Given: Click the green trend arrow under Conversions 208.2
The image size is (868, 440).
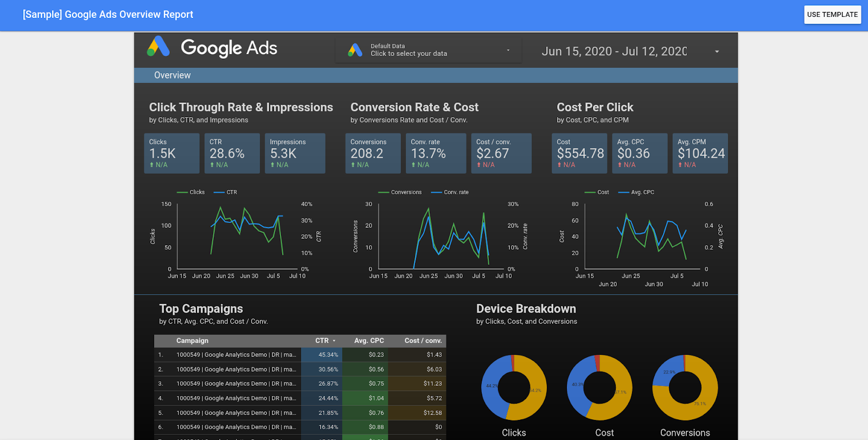Looking at the screenshot, I should click(x=353, y=165).
